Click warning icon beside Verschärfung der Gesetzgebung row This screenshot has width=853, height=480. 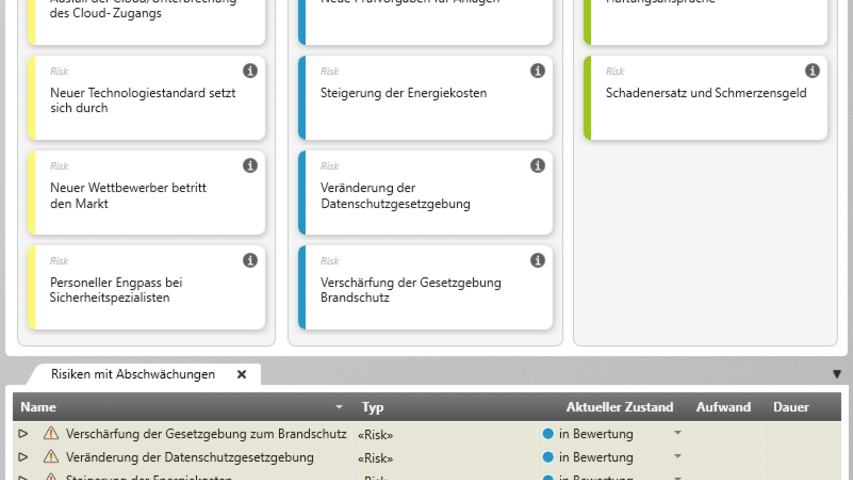point(51,434)
